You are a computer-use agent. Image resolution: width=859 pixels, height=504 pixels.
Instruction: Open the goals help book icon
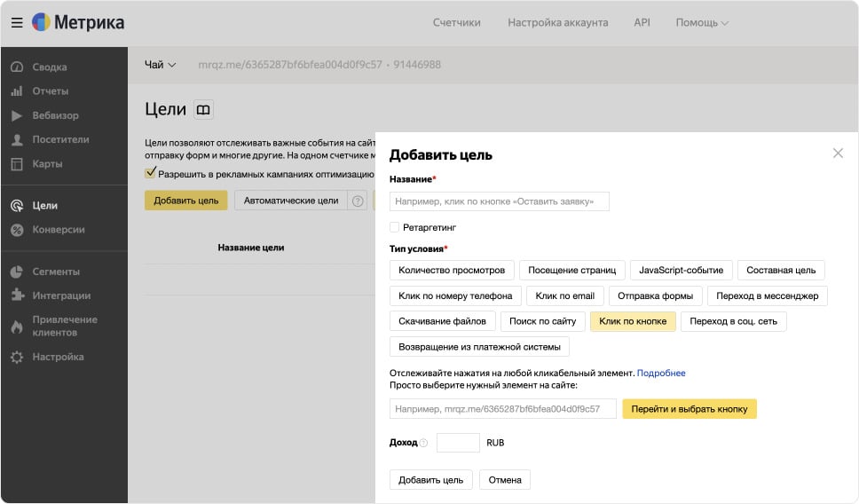pos(203,110)
